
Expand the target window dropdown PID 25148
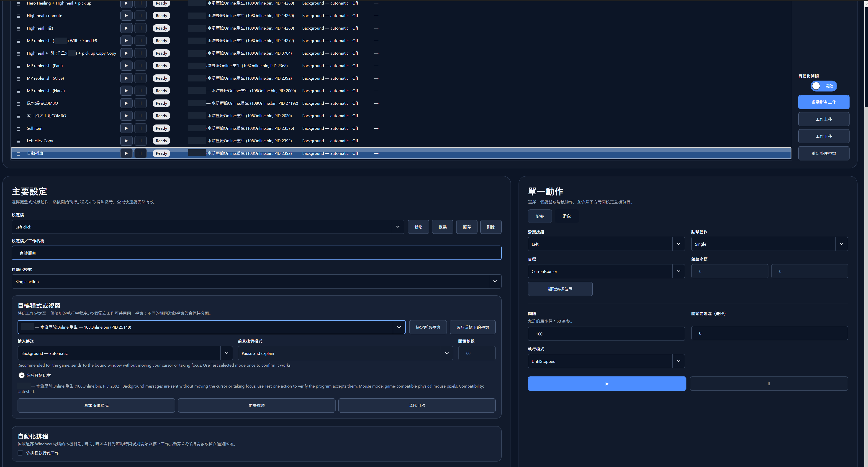[x=399, y=327]
